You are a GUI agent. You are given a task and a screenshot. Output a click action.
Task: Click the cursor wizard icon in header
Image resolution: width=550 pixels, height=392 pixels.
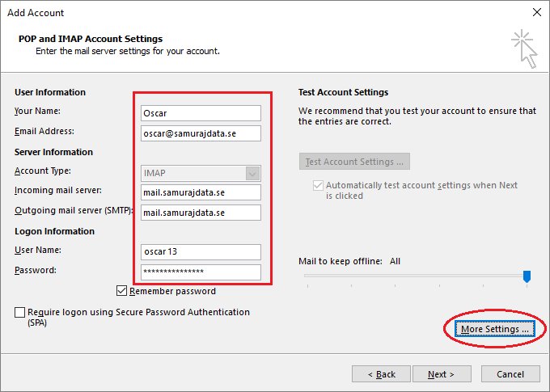point(524,48)
